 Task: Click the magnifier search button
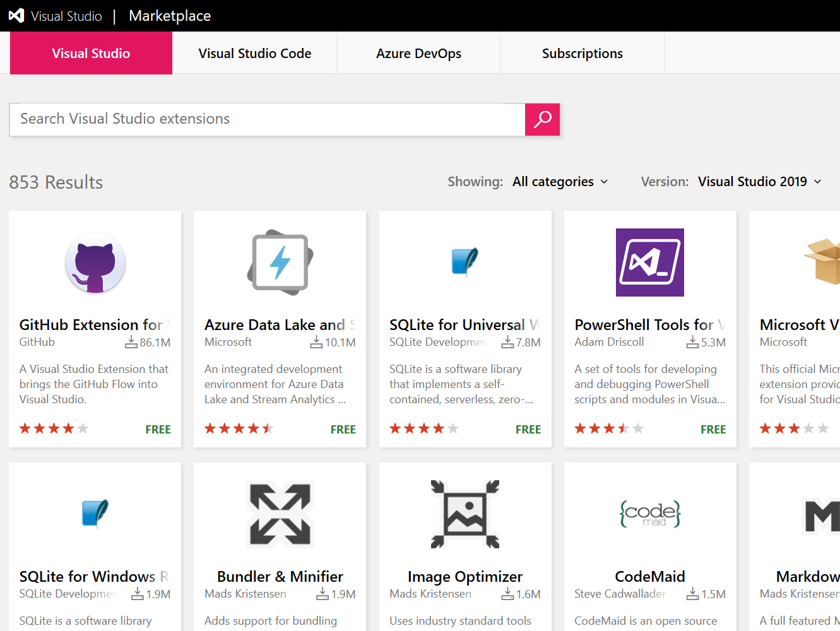542,119
